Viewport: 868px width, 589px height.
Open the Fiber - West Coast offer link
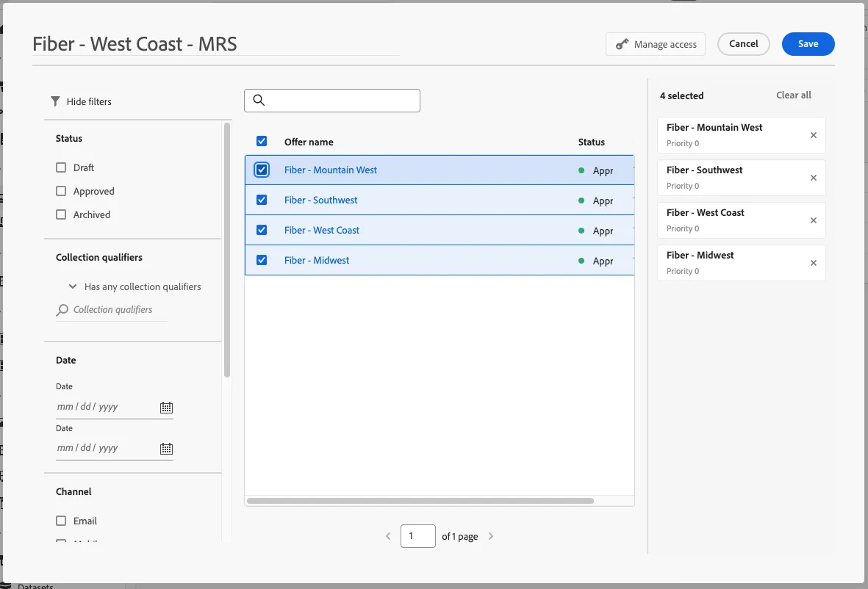(x=322, y=230)
